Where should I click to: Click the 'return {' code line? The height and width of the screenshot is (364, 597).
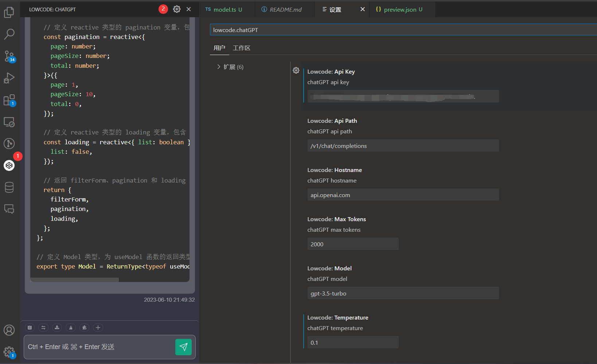pos(57,190)
